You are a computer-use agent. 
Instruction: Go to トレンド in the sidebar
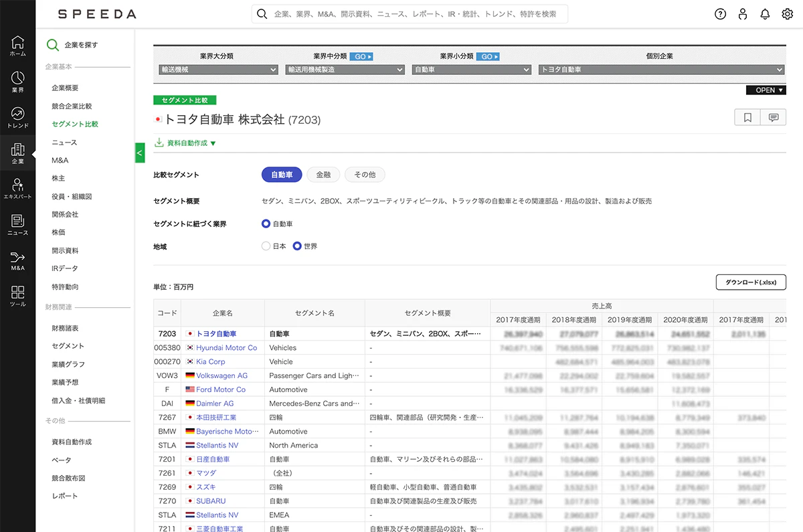click(x=17, y=118)
